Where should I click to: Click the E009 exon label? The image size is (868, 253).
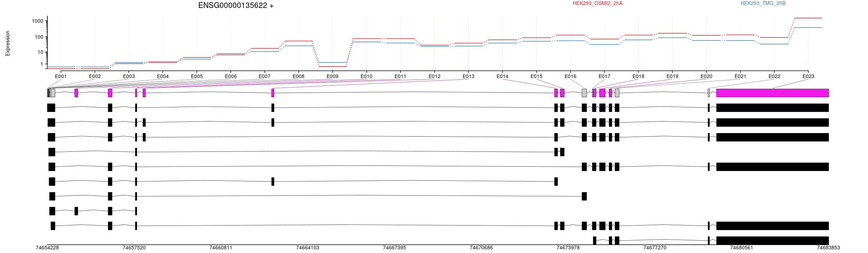[332, 76]
